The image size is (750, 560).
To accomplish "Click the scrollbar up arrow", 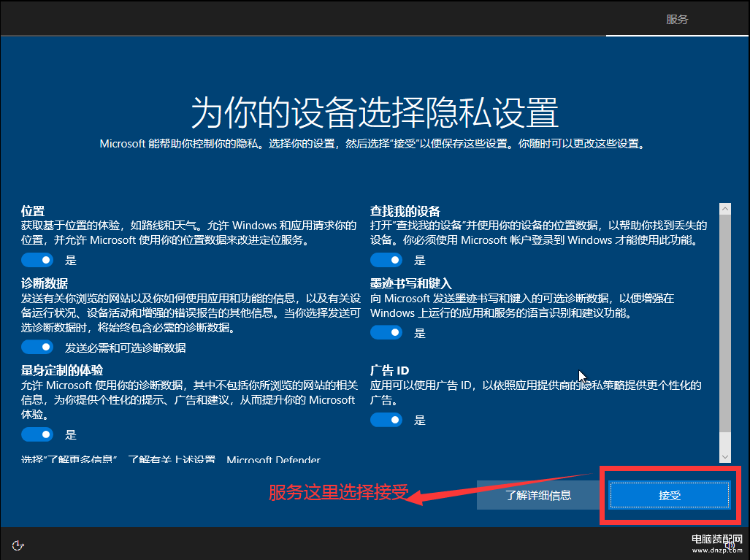I will pos(725,209).
